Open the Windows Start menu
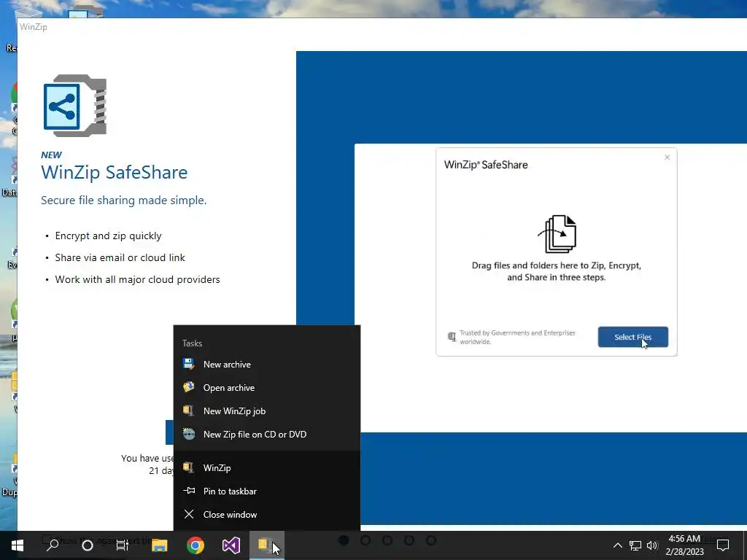 pyautogui.click(x=18, y=545)
